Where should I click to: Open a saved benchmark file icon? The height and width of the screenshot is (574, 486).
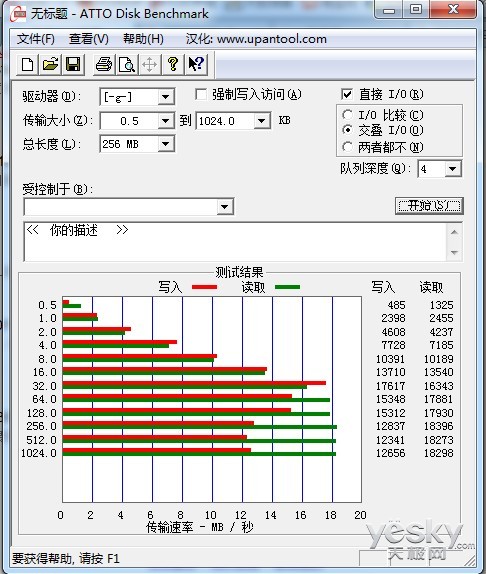(51, 65)
